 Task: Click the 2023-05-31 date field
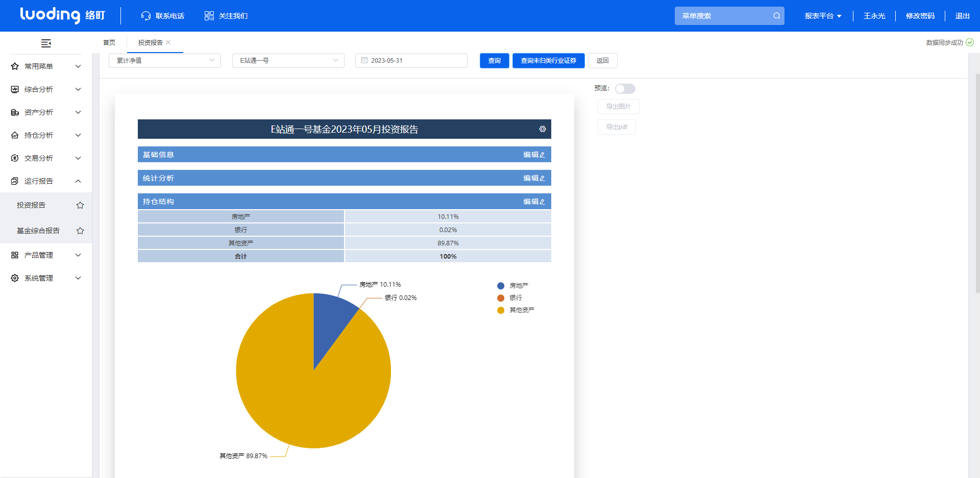click(411, 61)
